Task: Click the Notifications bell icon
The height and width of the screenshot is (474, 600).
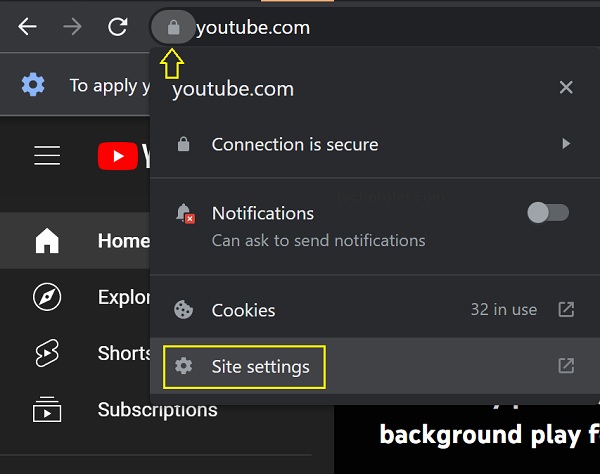Action: point(185,213)
